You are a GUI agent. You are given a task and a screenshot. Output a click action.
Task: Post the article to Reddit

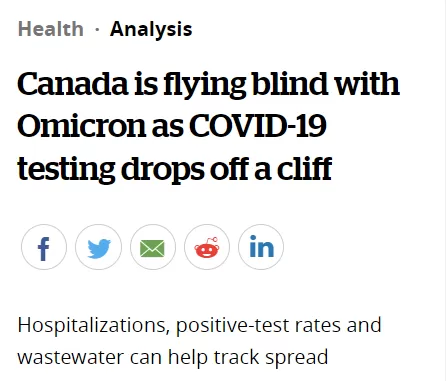tap(207, 247)
